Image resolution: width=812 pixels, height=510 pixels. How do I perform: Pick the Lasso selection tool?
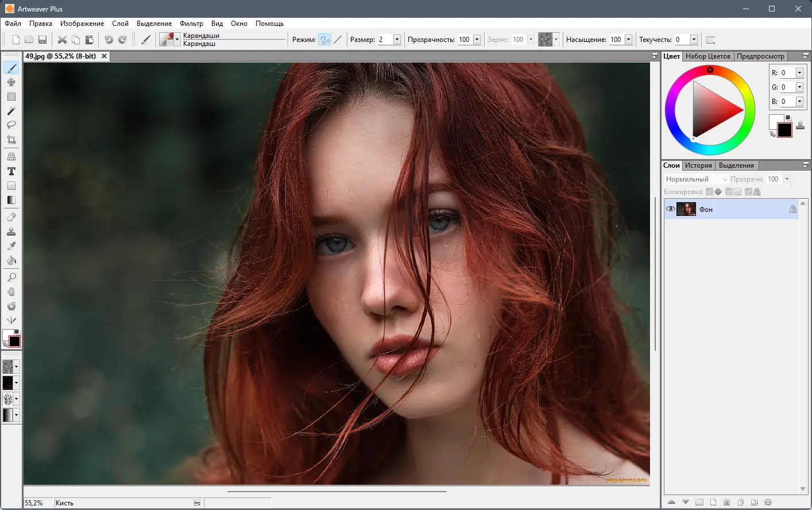pos(11,125)
